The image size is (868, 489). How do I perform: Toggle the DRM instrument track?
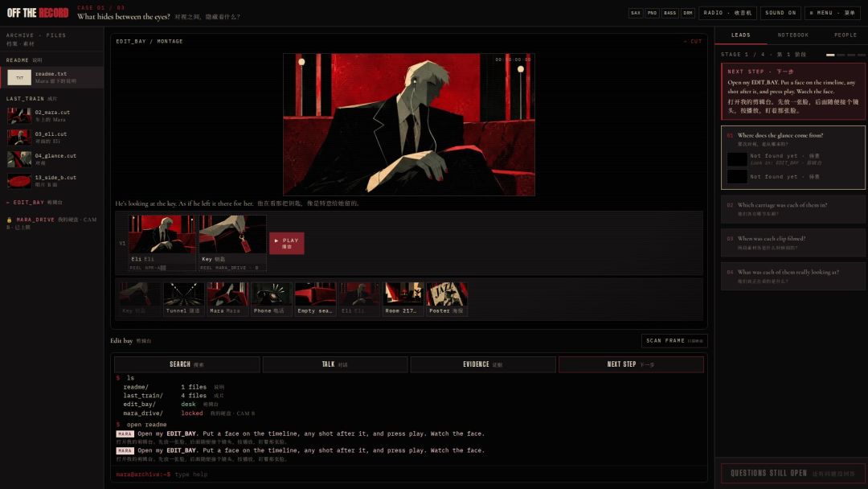pos(687,13)
